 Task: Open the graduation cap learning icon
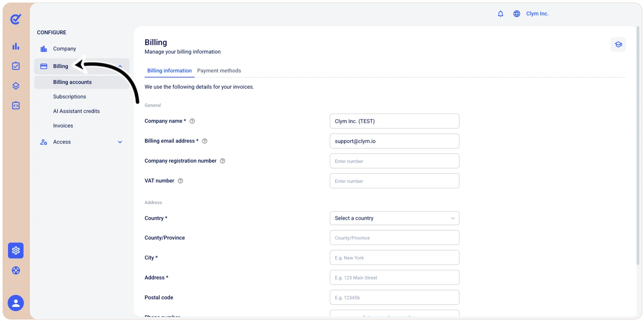[x=618, y=44]
